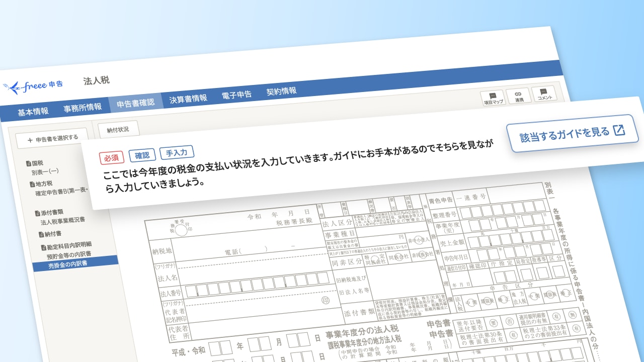Open the 電子申告 tab
The height and width of the screenshot is (362, 644).
(x=236, y=94)
